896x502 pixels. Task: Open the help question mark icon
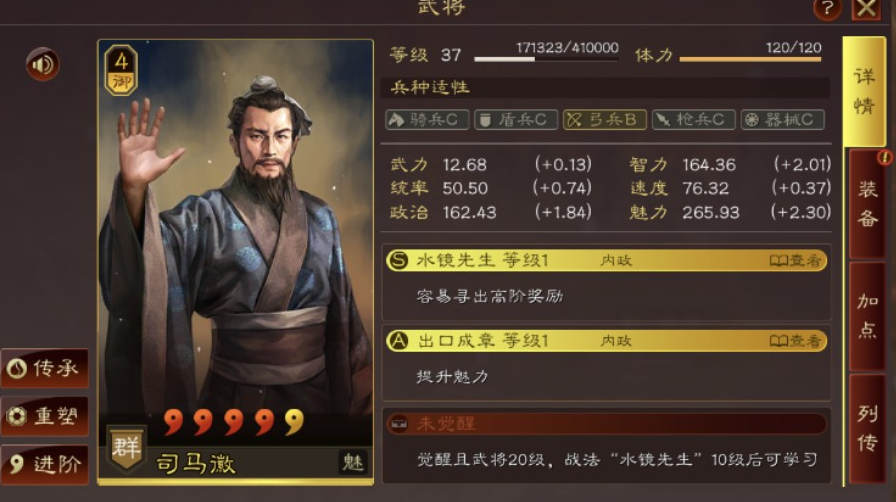point(827,9)
